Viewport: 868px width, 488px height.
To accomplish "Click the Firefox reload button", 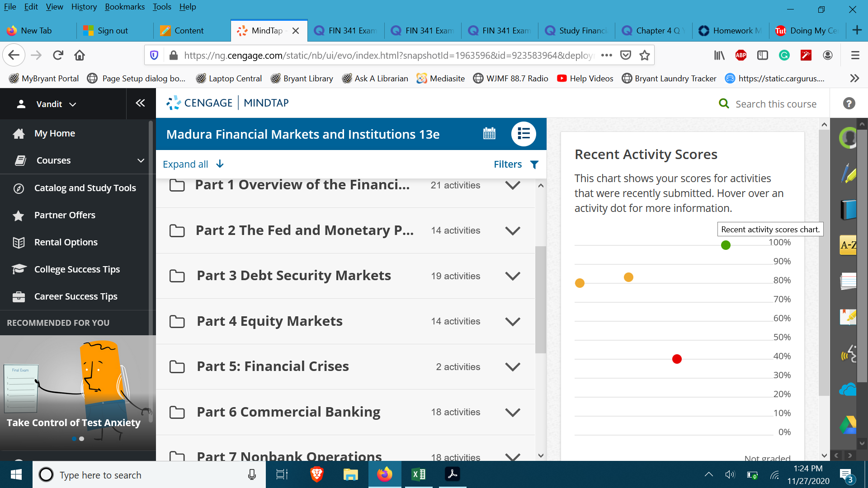I will point(58,55).
